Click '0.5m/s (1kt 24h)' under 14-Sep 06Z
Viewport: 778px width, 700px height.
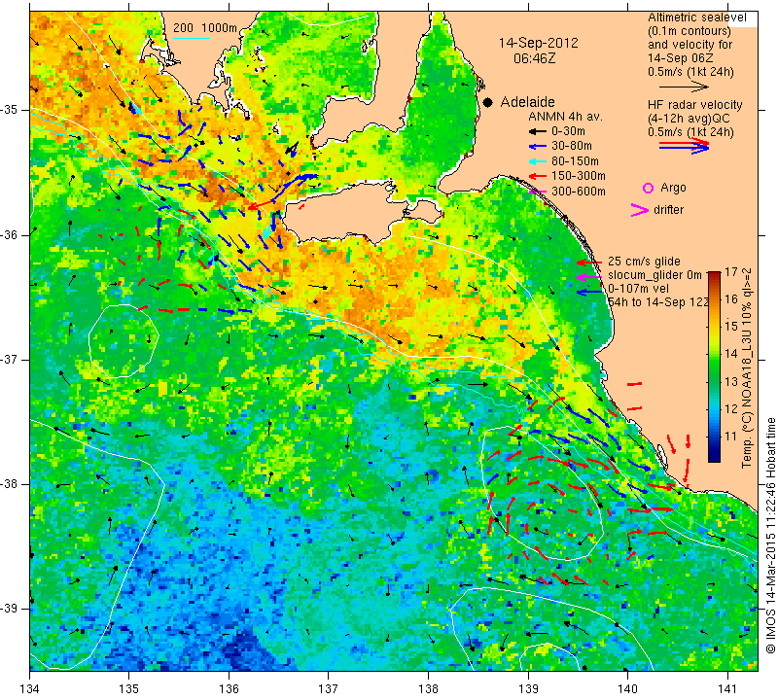690,72
